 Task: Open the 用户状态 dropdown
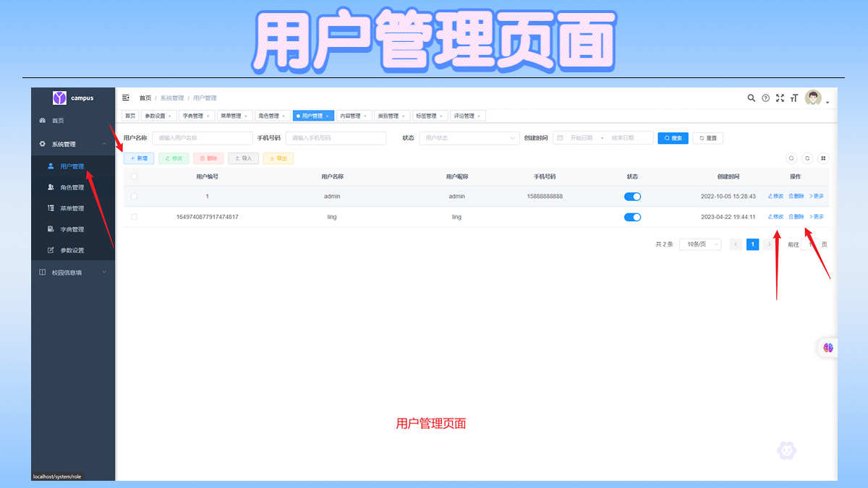[469, 138]
